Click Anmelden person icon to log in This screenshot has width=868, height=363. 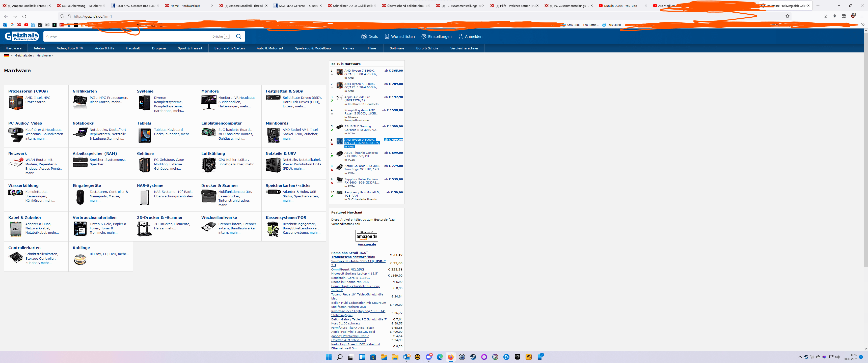click(470, 36)
